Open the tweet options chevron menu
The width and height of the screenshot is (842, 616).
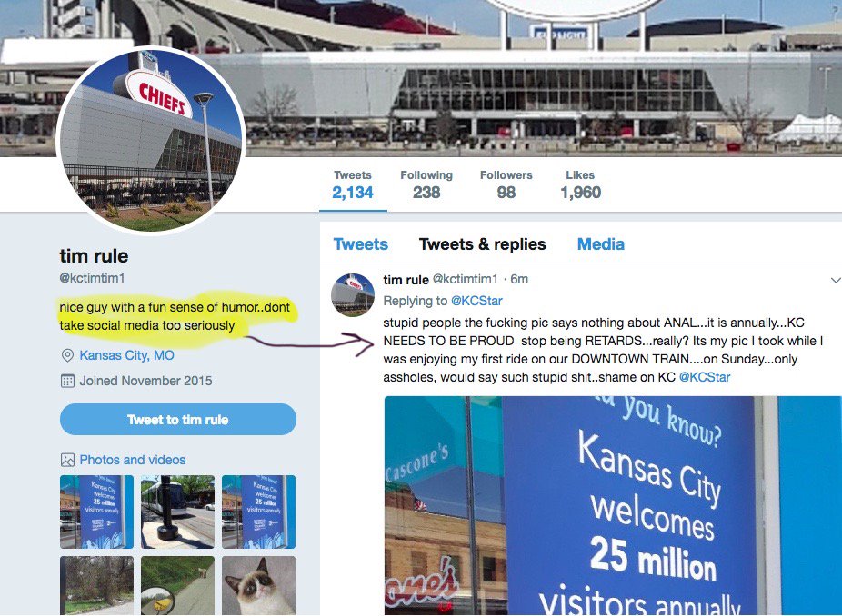pos(835,280)
